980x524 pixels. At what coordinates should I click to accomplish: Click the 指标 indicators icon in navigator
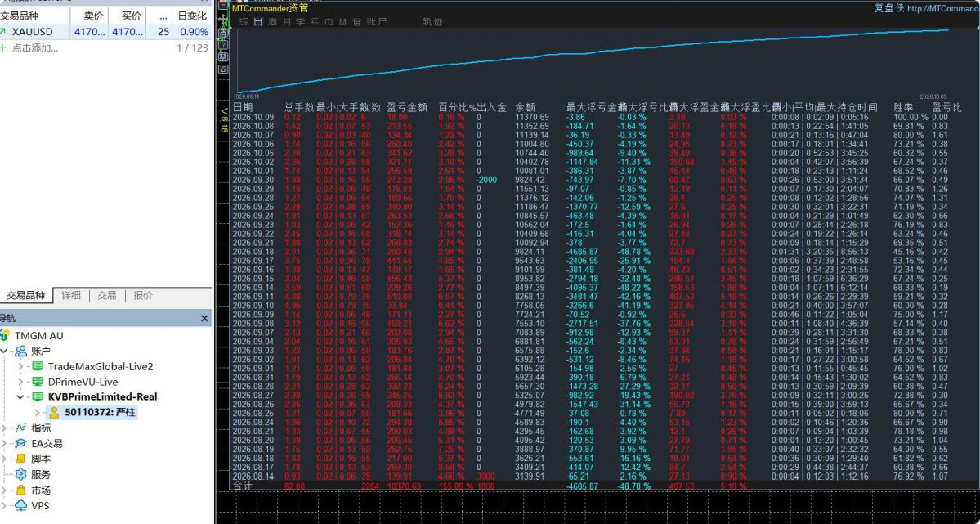point(21,428)
